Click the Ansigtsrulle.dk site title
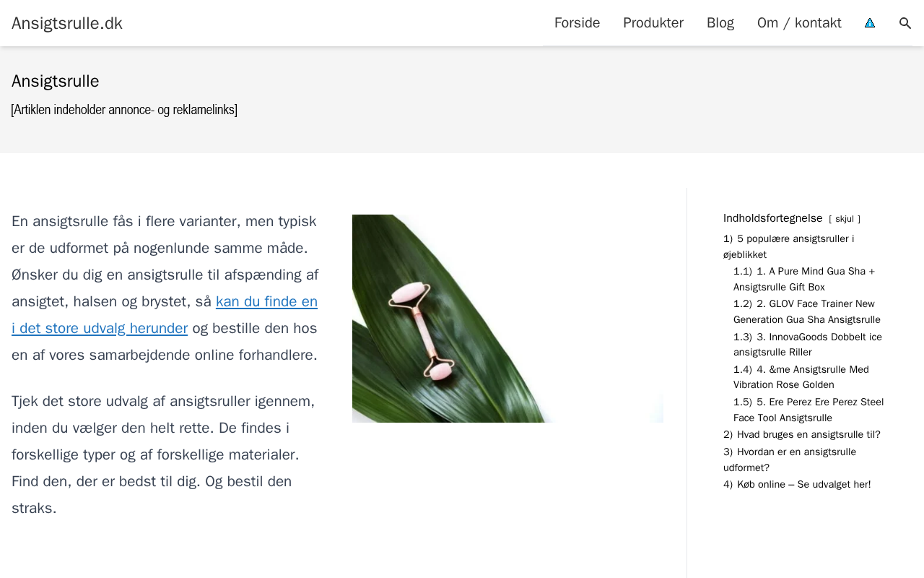 pyautogui.click(x=67, y=23)
